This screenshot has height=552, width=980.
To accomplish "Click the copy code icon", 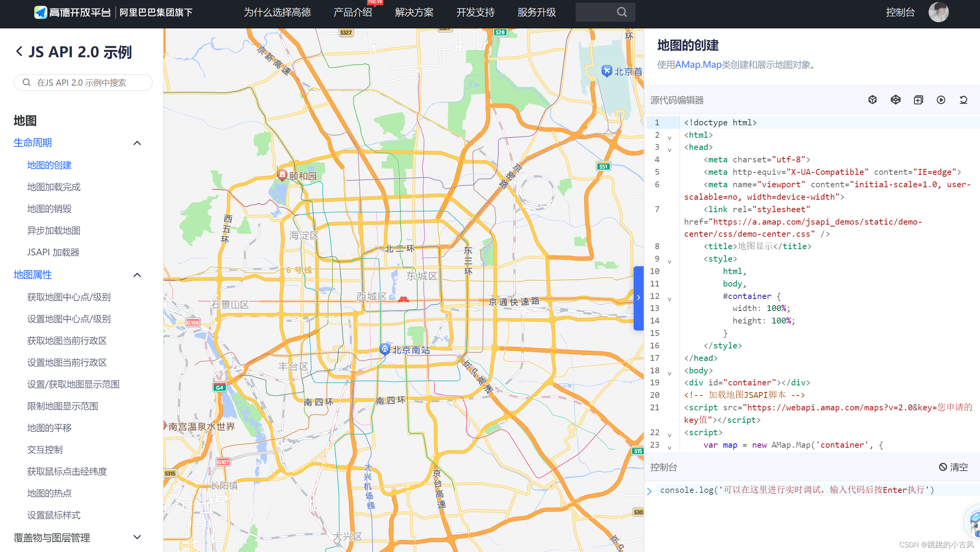I will point(918,100).
